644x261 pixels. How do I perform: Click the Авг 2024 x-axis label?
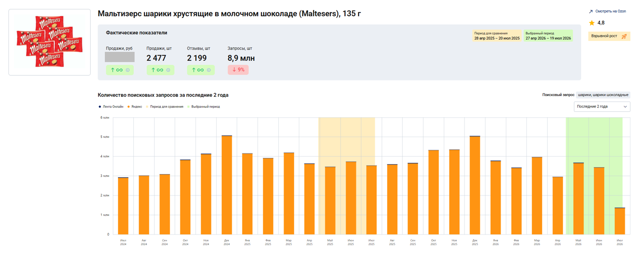[x=144, y=242]
